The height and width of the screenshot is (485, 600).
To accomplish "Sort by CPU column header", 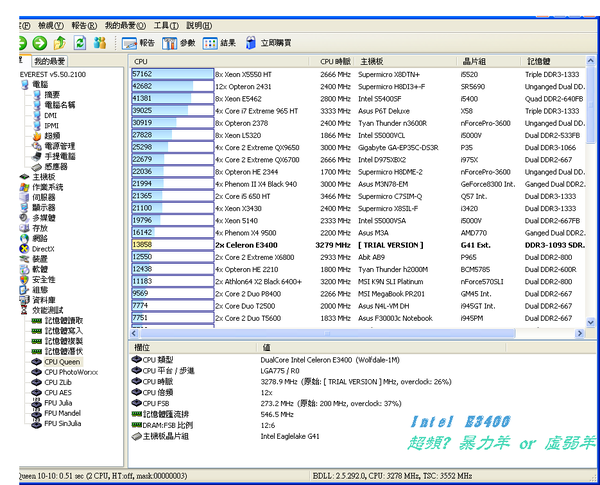I will tap(220, 61).
